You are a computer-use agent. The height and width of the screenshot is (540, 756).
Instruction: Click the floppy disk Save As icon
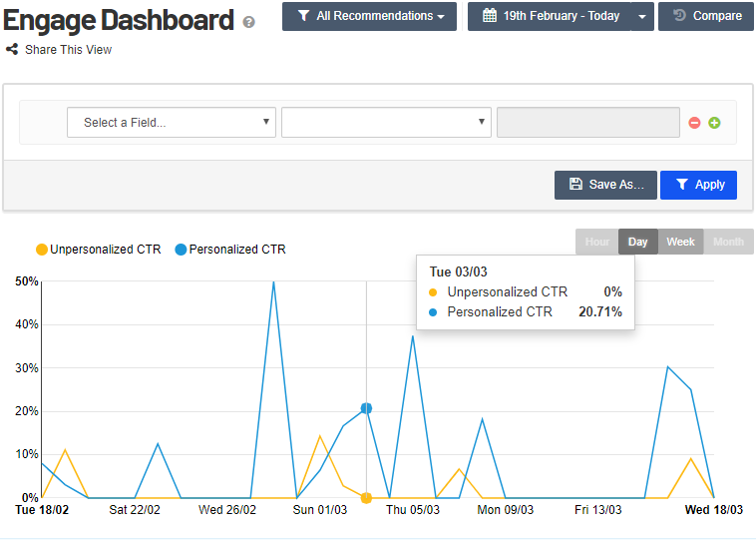[x=575, y=185]
